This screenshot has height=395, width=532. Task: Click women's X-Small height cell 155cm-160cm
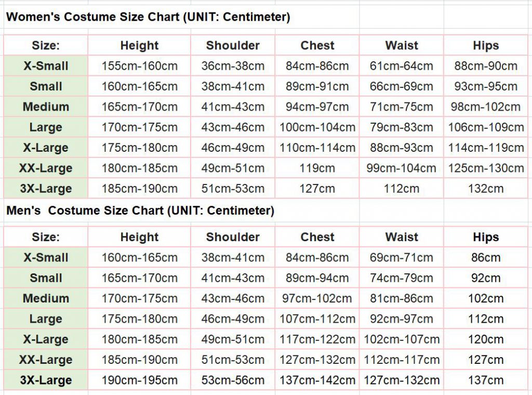[139, 66]
